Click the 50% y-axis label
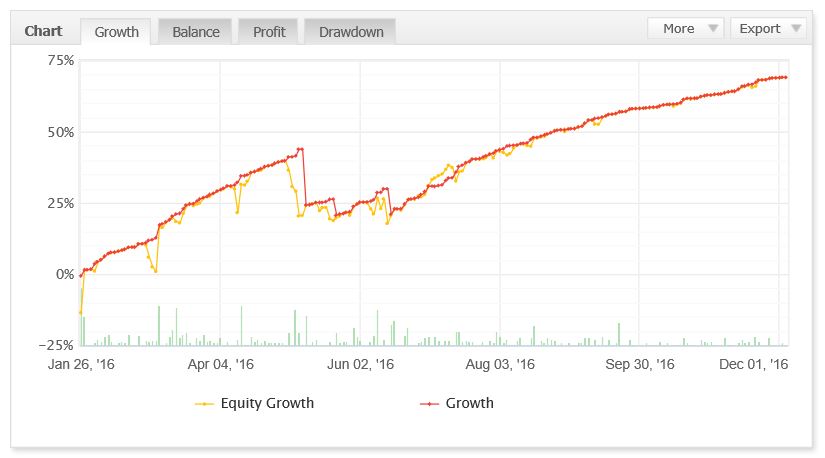The width and height of the screenshot is (825, 458). tap(61, 132)
